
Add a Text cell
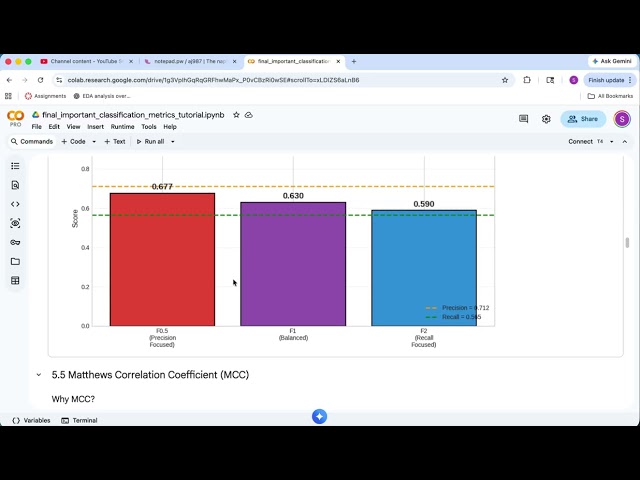[115, 142]
